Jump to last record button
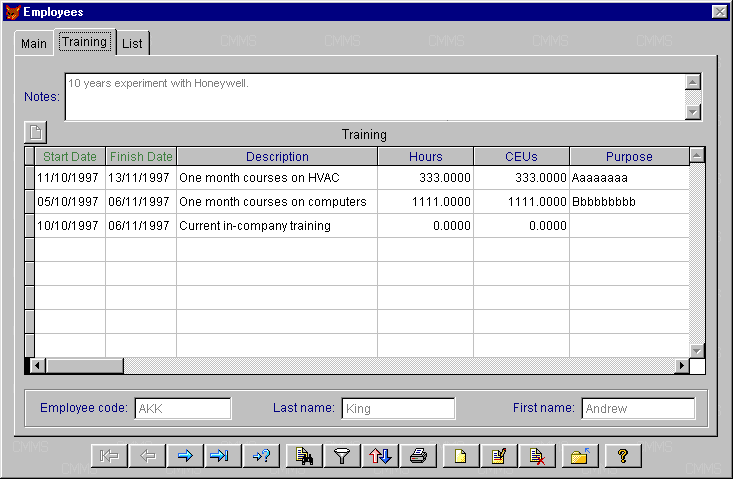 (221, 456)
